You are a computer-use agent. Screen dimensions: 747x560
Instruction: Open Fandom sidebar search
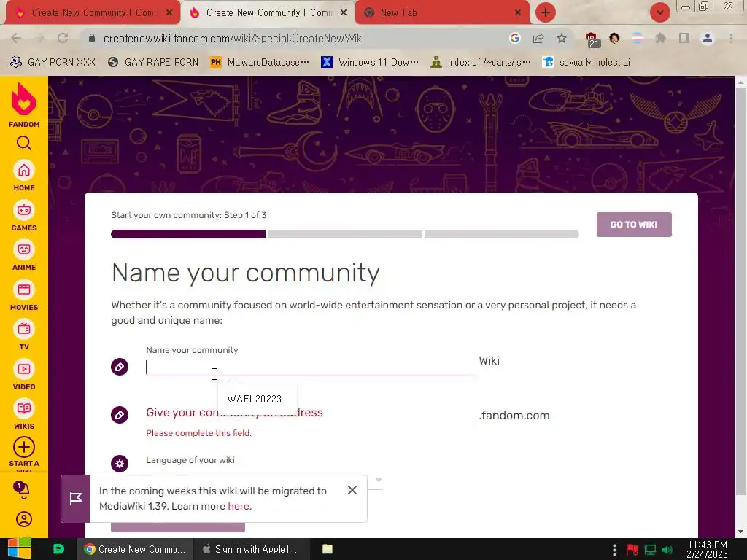tap(24, 144)
